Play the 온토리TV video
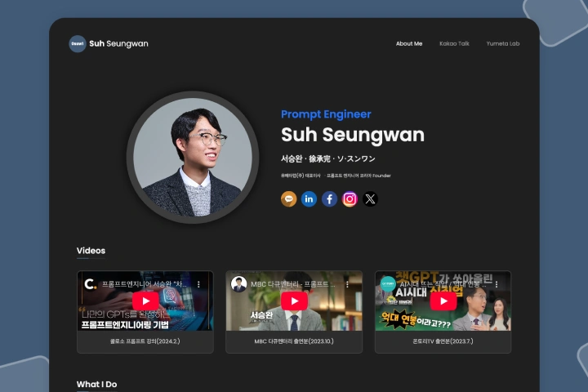 tap(443, 301)
